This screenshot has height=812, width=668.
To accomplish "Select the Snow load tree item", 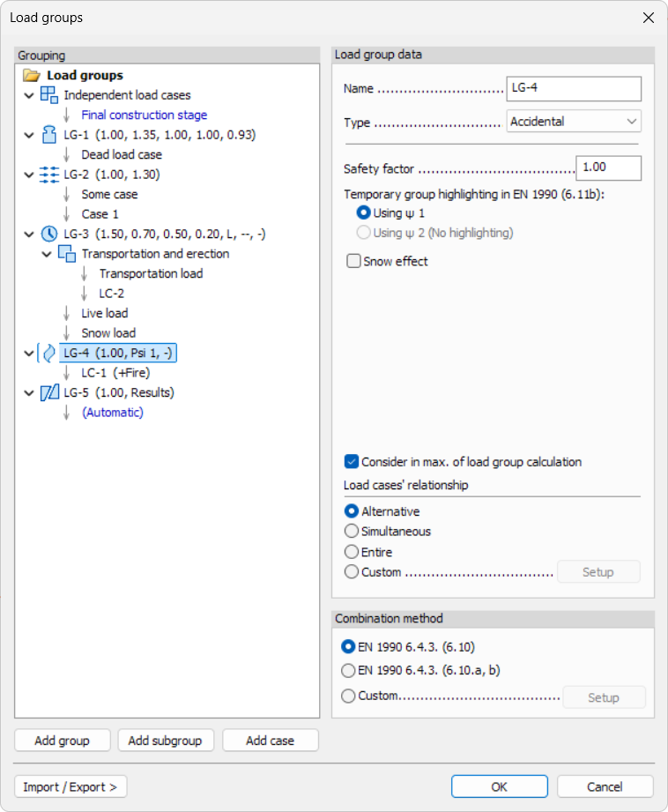I will [108, 333].
